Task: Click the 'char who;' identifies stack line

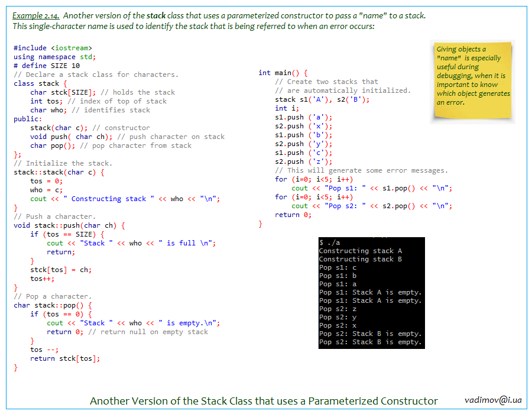Action: (x=90, y=110)
